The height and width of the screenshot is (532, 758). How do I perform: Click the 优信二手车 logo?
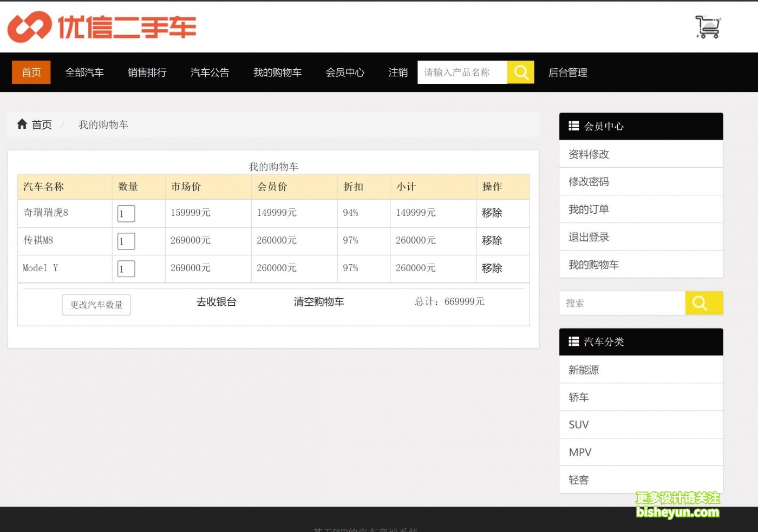pos(102,27)
